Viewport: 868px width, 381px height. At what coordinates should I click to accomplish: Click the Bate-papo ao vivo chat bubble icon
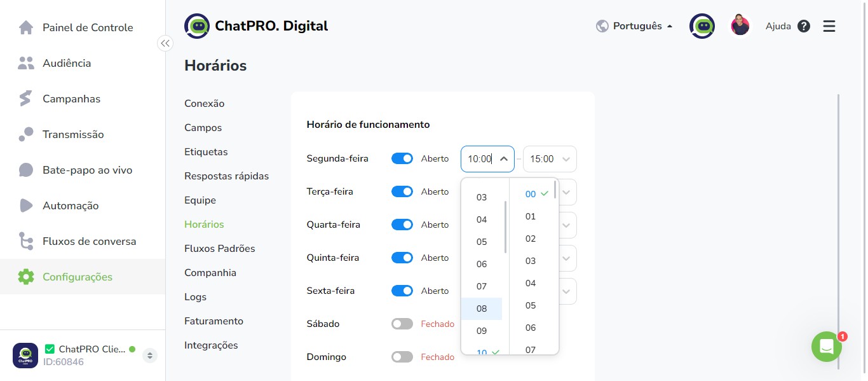(x=26, y=170)
